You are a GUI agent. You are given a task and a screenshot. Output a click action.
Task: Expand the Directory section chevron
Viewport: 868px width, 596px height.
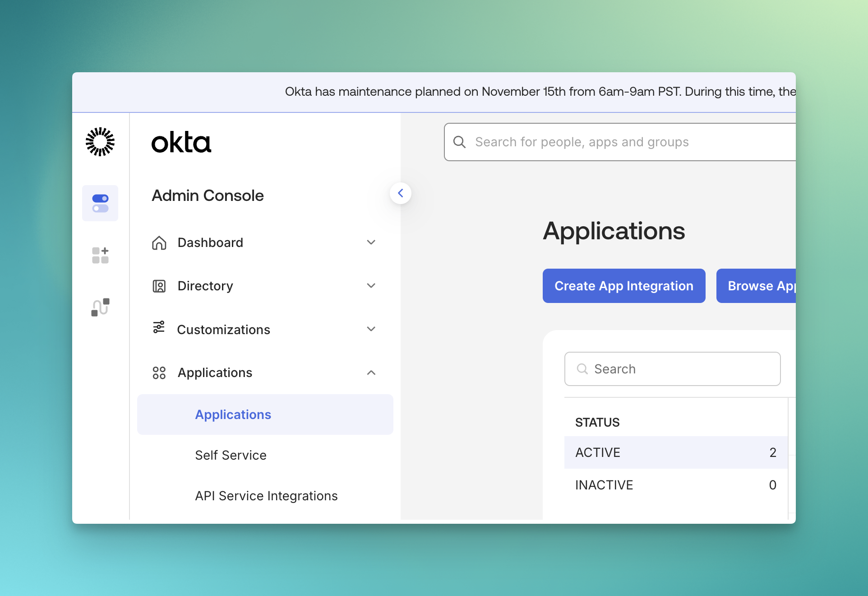point(371,285)
